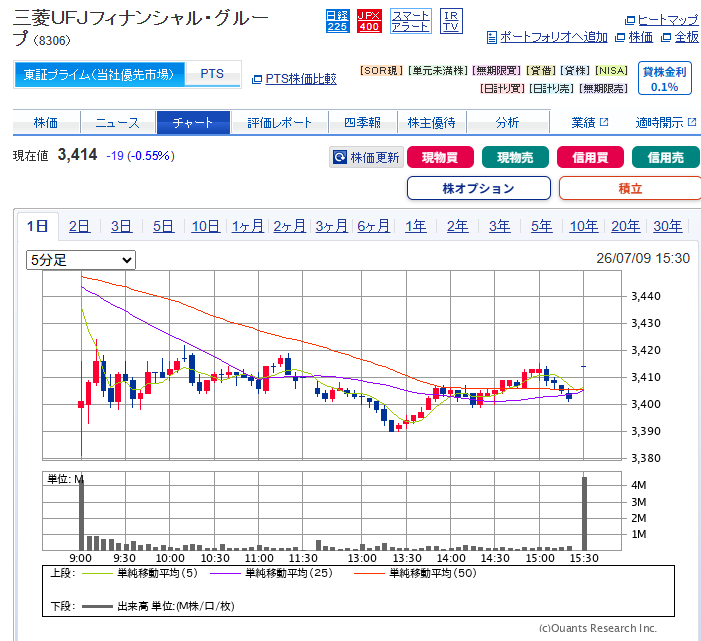Switch to PTS market toggle
This screenshot has height=641, width=701.
[212, 74]
